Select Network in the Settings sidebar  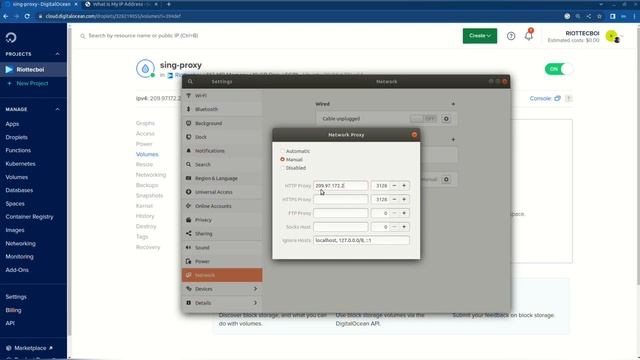pyautogui.click(x=222, y=275)
